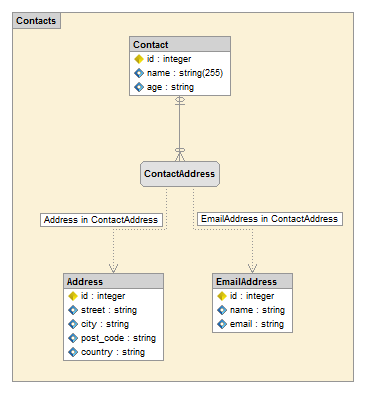Click the Address entity title bar
Screen dimensions: 374x395
coord(113,281)
